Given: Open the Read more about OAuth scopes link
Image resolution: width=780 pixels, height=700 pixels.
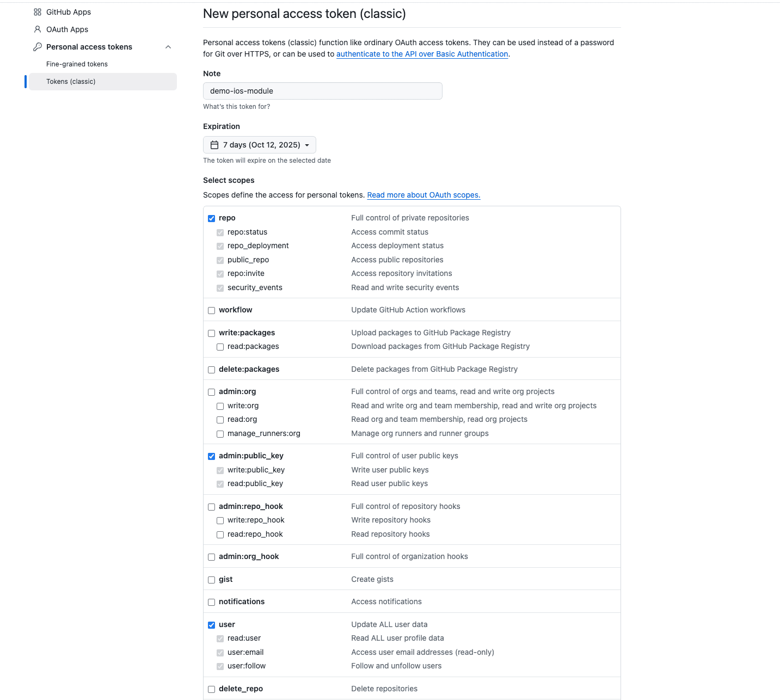Looking at the screenshot, I should pos(423,195).
